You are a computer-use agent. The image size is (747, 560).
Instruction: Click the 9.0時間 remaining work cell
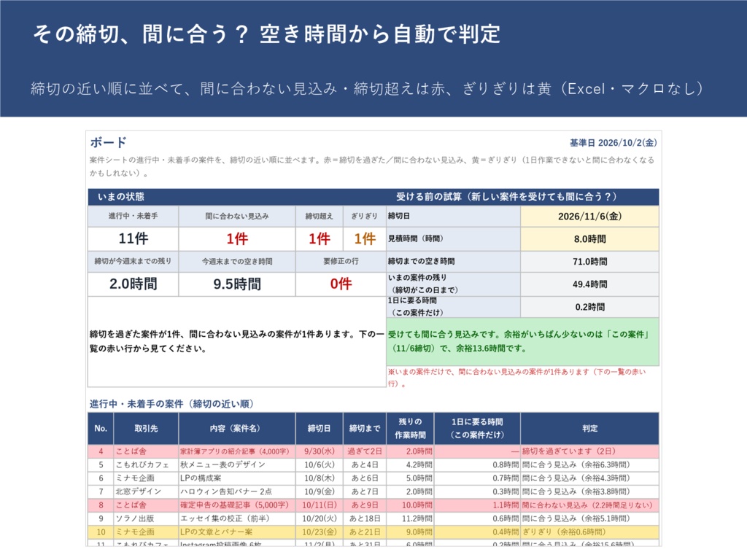tap(410, 532)
